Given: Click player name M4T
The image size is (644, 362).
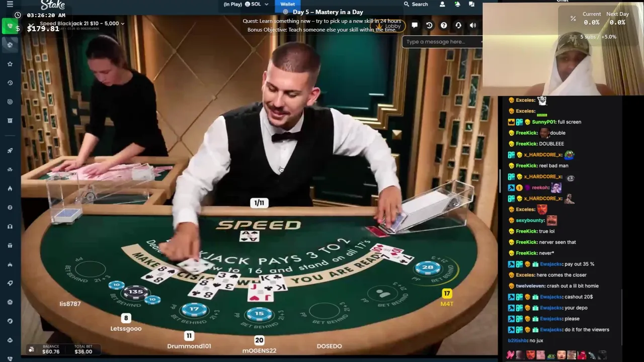Looking at the screenshot, I should [x=447, y=304].
